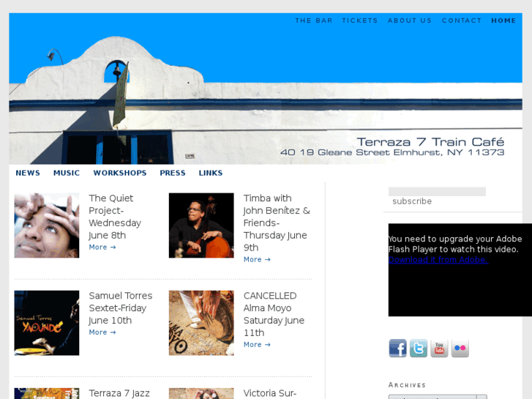The image size is (532, 399).
Task: Open The Quiet Project post thumbnail
Action: coord(47,225)
